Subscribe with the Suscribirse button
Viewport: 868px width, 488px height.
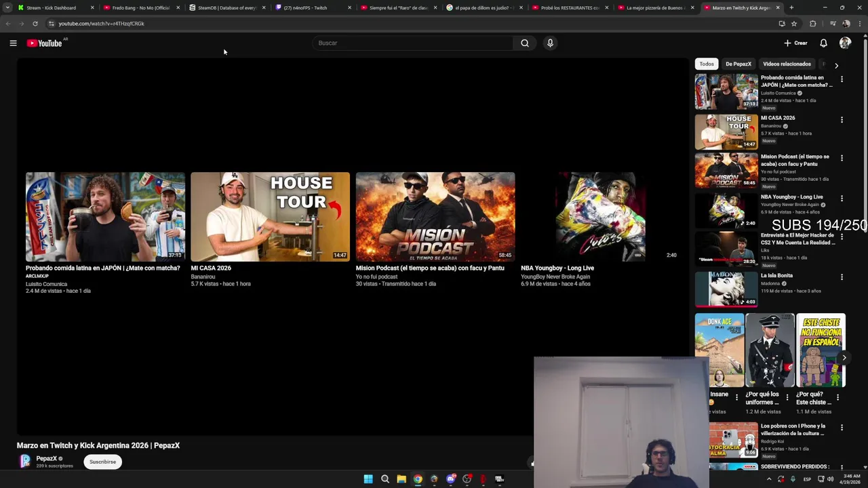103,462
